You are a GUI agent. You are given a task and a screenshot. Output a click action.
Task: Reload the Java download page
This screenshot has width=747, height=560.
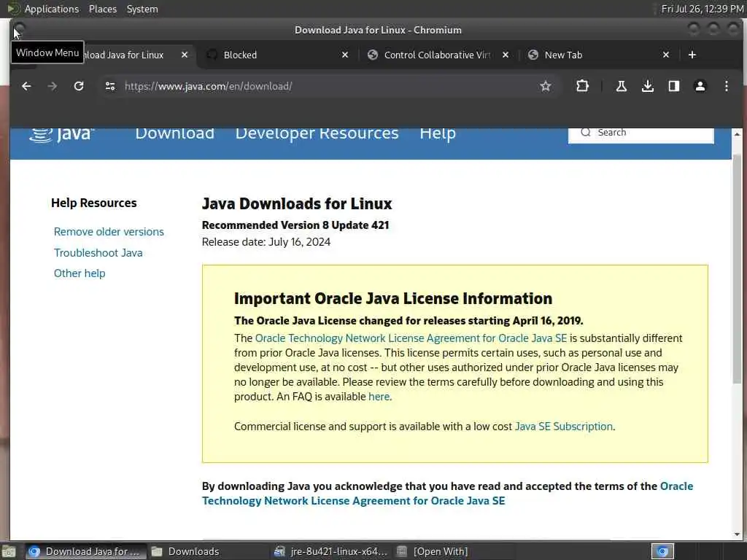79,86
